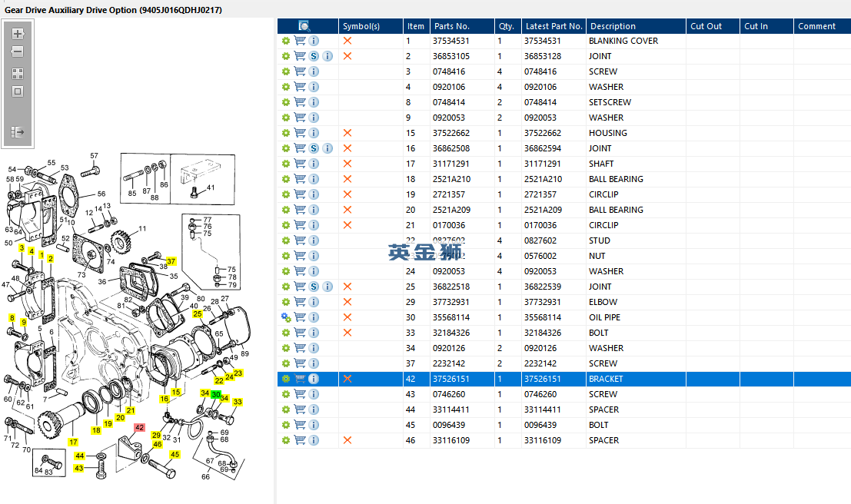Select parts number 32184326 cell

pyautogui.click(x=451, y=333)
